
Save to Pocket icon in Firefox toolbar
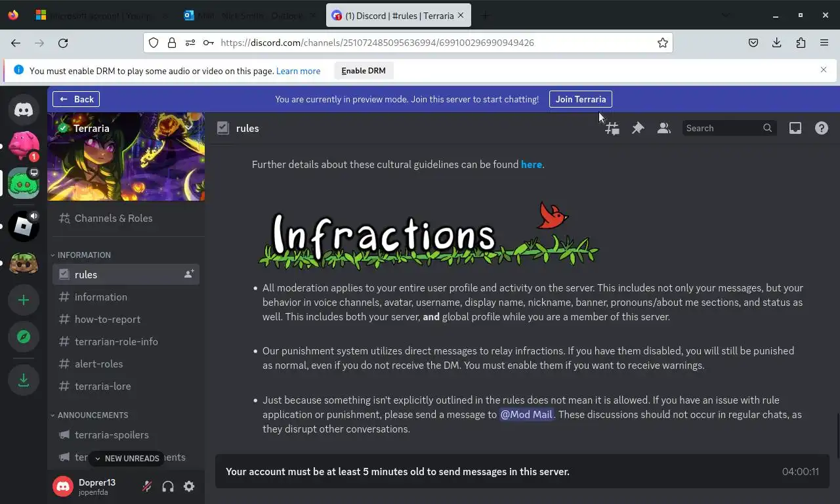tap(753, 43)
